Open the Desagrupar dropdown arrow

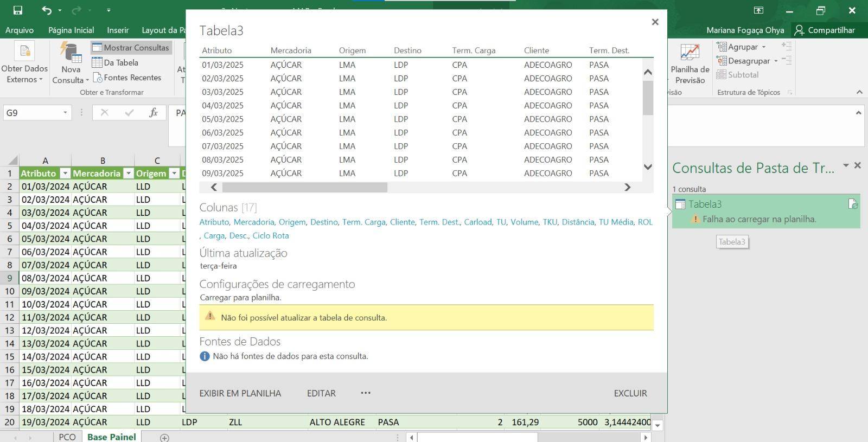pyautogui.click(x=776, y=61)
